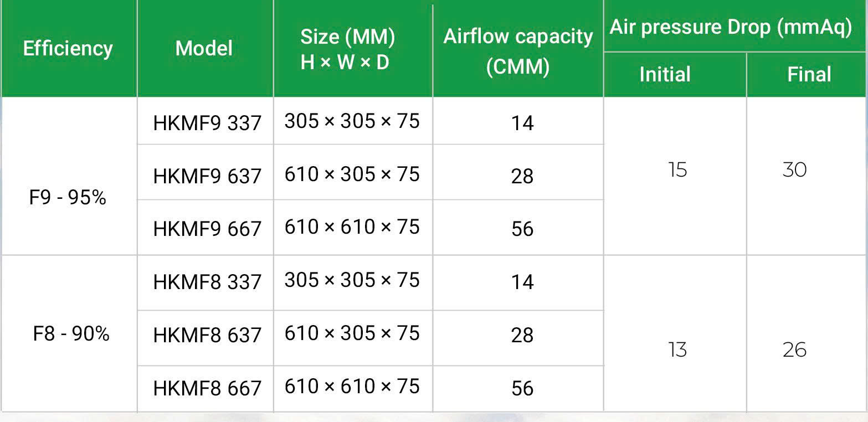
Task: Select the Size (MM) H × W × D header
Action: click(x=348, y=50)
